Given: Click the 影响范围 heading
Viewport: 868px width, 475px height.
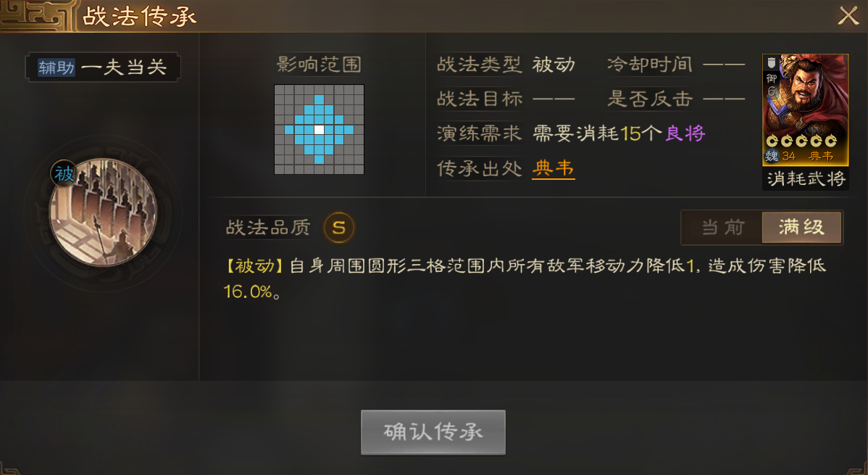Looking at the screenshot, I should (319, 65).
